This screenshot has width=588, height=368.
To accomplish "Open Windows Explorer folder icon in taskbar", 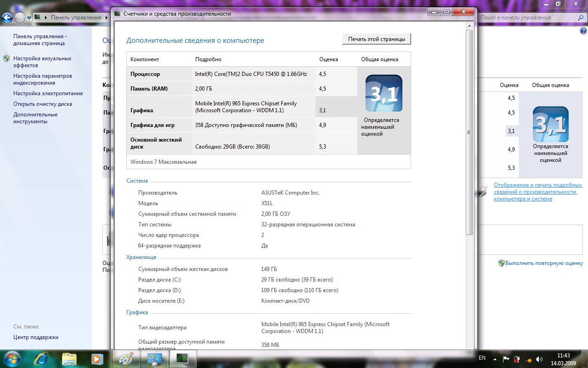I will pyautogui.click(x=69, y=358).
